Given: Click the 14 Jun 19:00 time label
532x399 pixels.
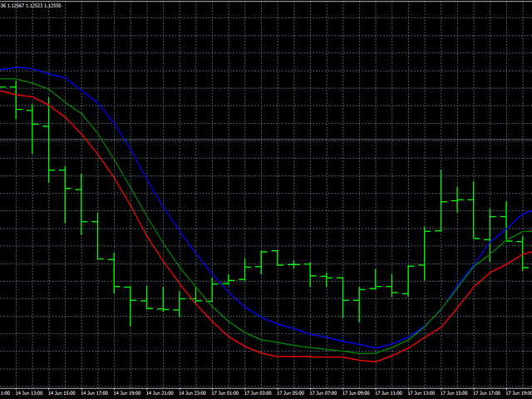Looking at the screenshot, I should (x=128, y=393).
